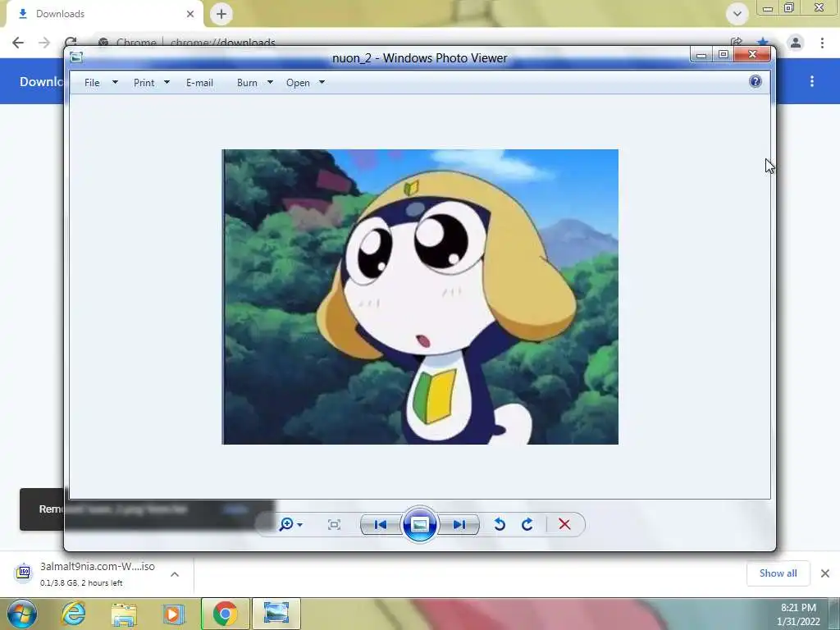Open Windows Media Player from taskbar

pyautogui.click(x=173, y=614)
